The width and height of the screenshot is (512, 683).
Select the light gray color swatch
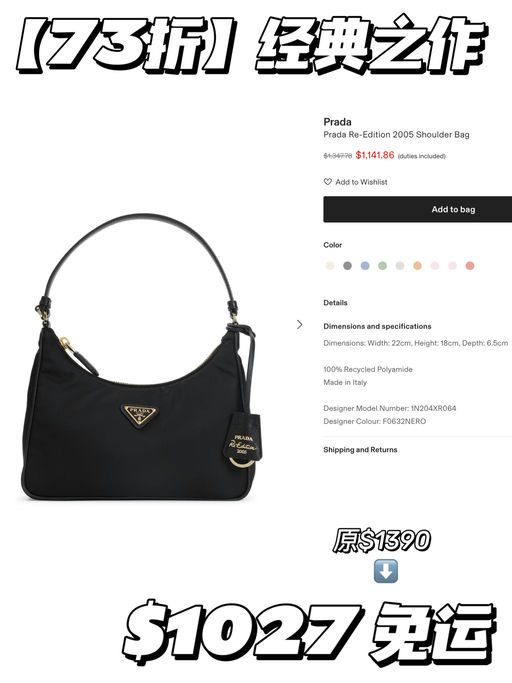(x=400, y=266)
